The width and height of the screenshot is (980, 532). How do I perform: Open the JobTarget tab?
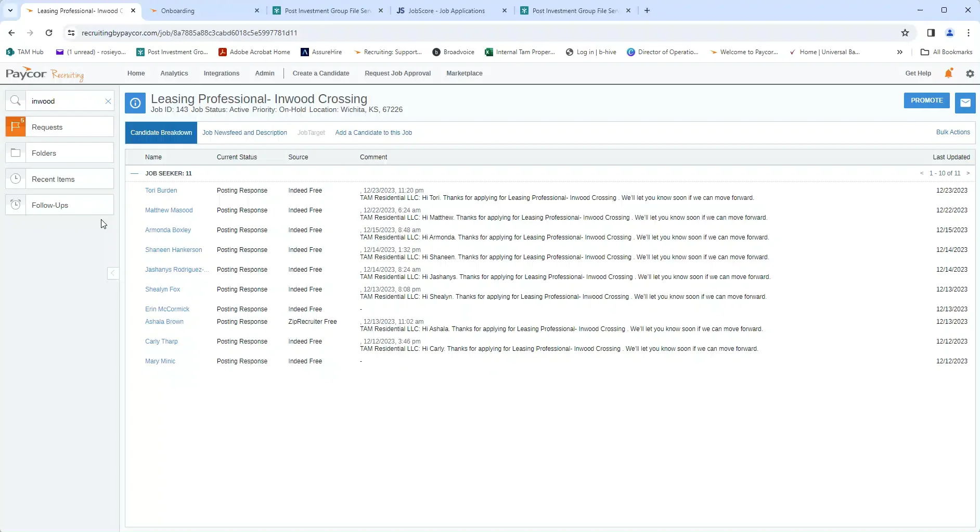point(311,133)
